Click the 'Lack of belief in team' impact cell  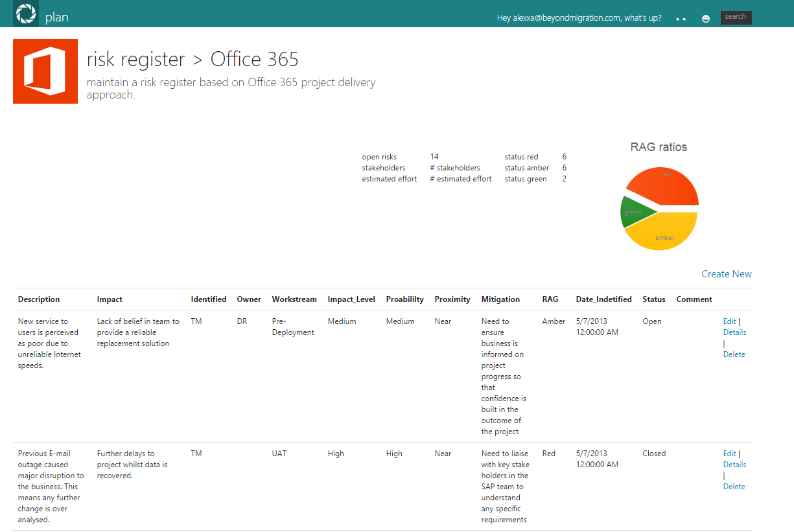[x=138, y=332]
